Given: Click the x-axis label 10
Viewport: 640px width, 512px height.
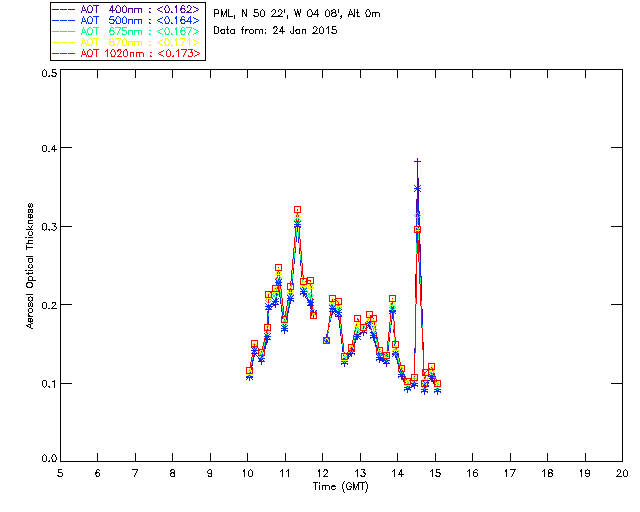Looking at the screenshot, I should pos(247,473).
